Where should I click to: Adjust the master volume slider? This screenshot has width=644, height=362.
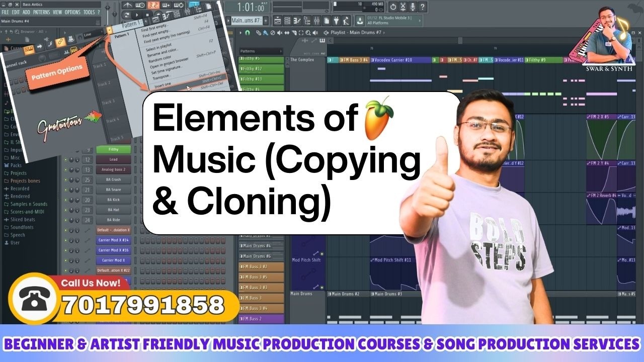click(108, 13)
